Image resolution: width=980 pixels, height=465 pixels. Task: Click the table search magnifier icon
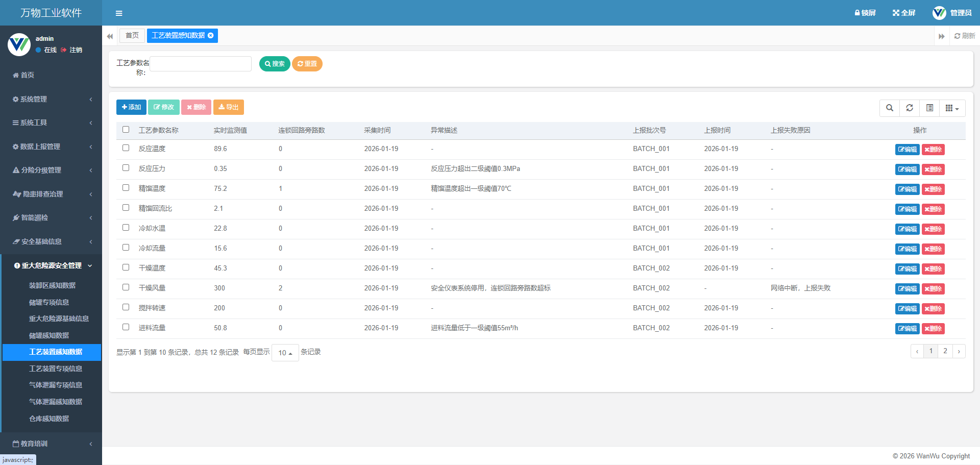point(890,108)
